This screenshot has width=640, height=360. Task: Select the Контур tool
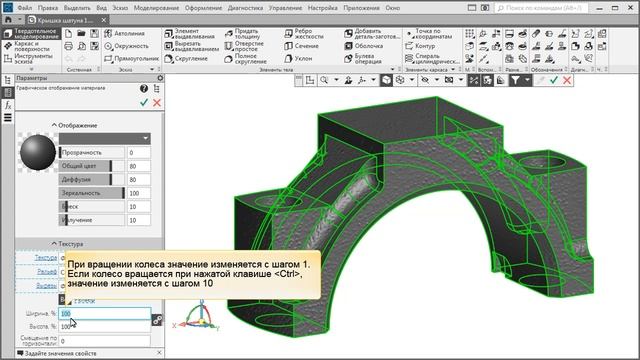tap(420, 46)
